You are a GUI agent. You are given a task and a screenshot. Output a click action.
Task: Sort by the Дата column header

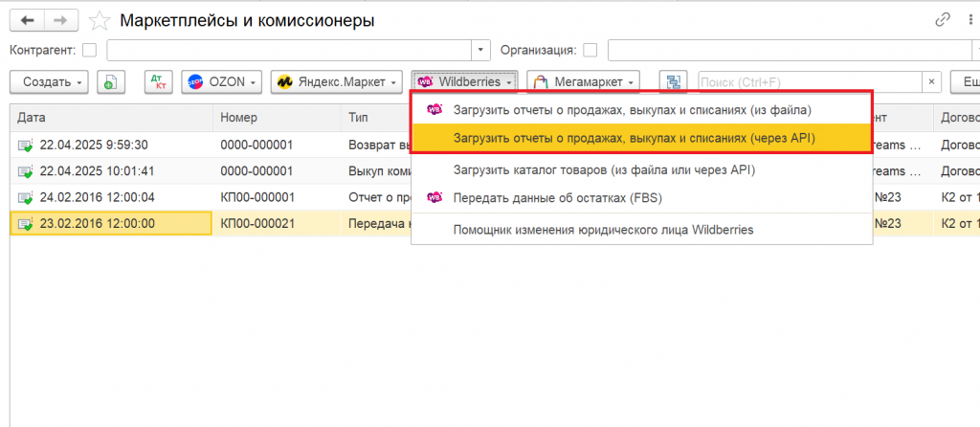(x=111, y=118)
